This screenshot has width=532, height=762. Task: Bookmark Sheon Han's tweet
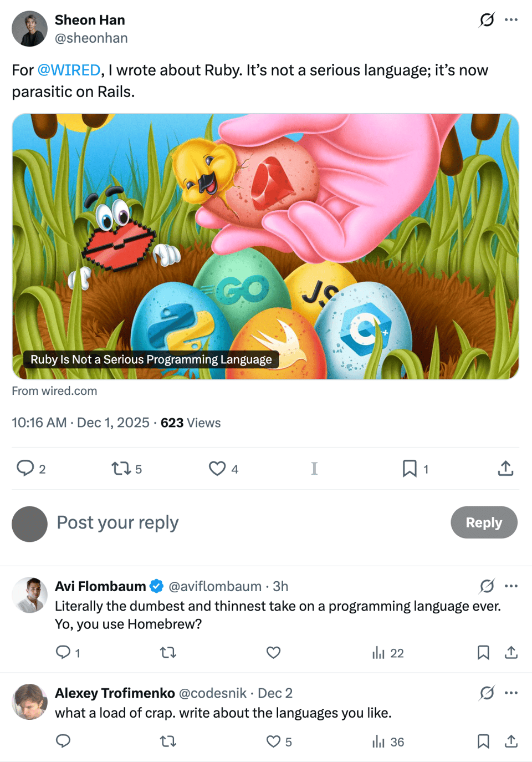[409, 469]
